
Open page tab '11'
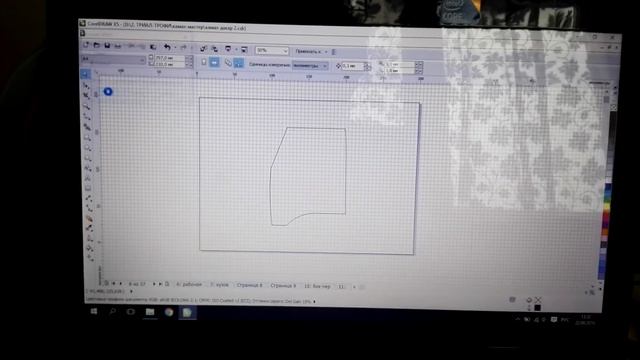pos(341,287)
